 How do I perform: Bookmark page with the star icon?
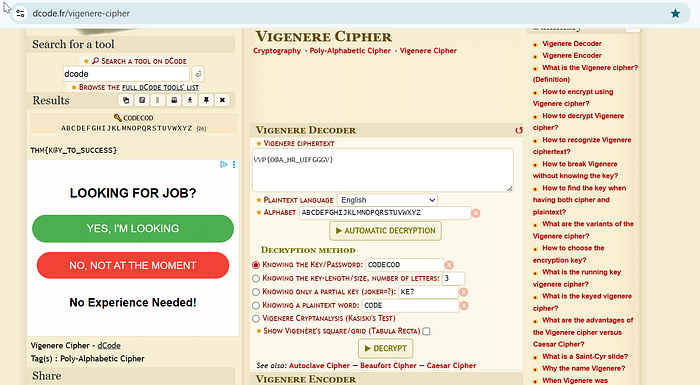(675, 13)
